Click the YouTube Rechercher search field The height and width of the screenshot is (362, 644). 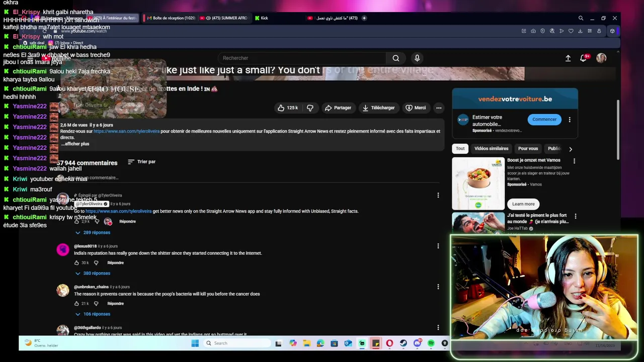[x=302, y=58]
